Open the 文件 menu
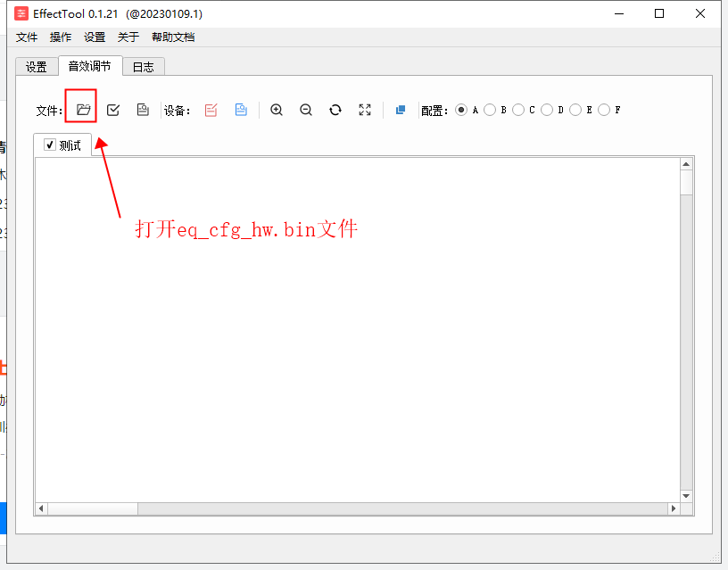This screenshot has width=728, height=570. 27,37
